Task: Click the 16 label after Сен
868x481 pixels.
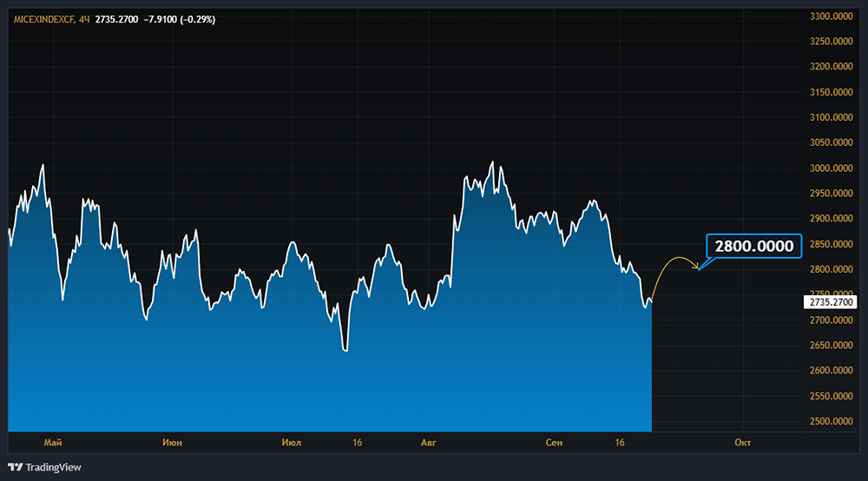Action: (620, 442)
